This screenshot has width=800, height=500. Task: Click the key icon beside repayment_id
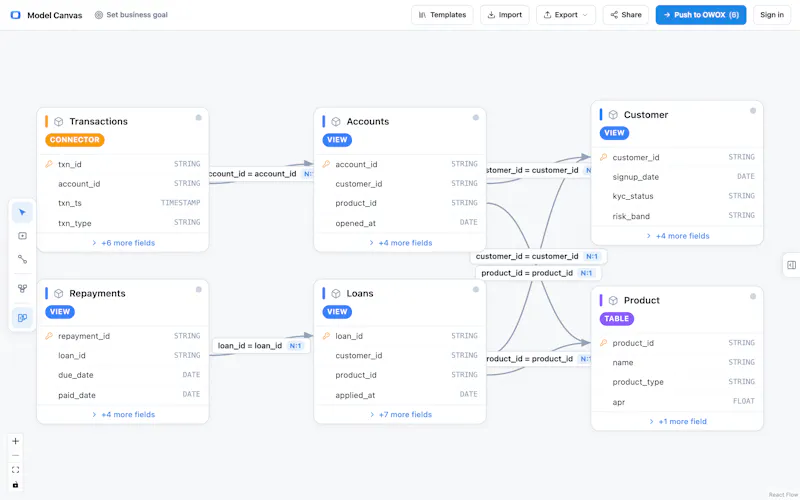(49, 336)
